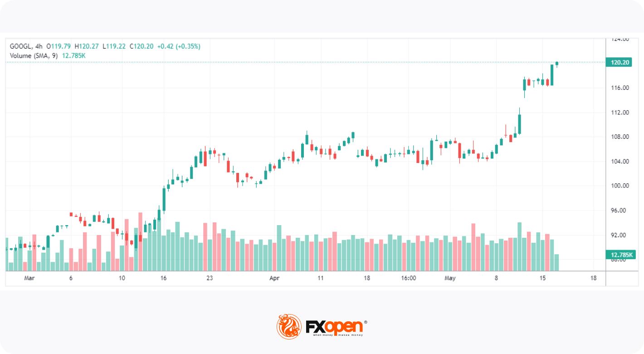Click the 16:00 time axis label

[409, 278]
